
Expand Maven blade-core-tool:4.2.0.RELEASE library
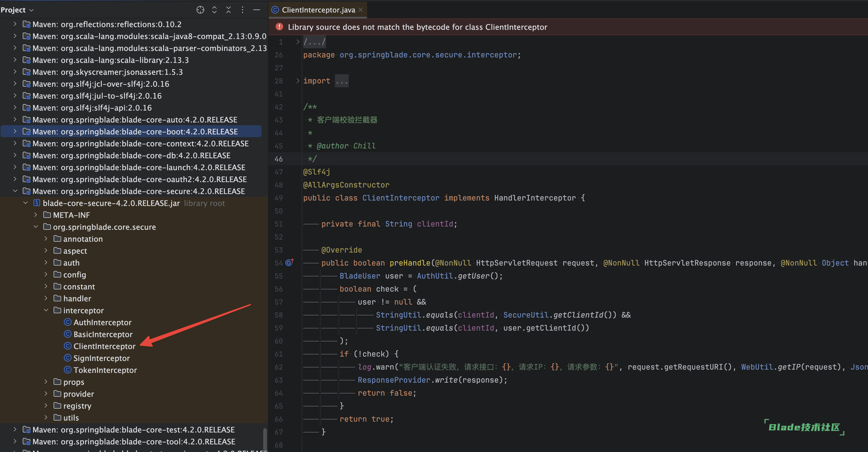(15, 441)
